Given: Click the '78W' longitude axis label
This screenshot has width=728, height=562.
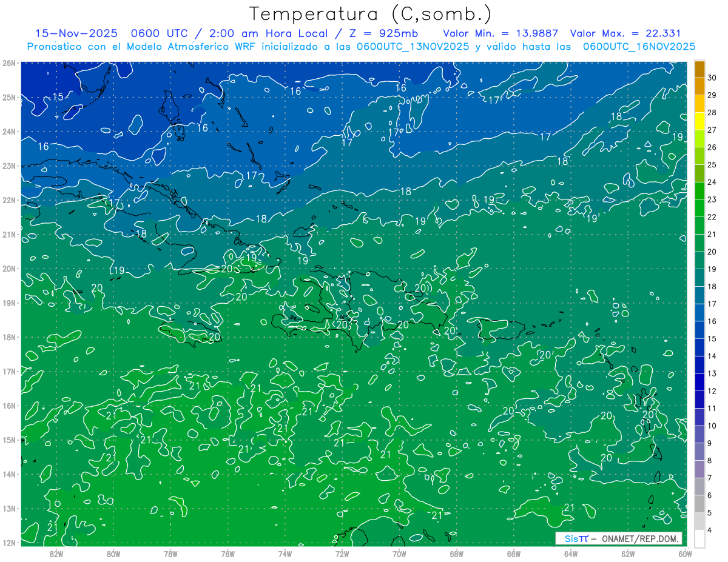Looking at the screenshot, I should coord(170,554).
